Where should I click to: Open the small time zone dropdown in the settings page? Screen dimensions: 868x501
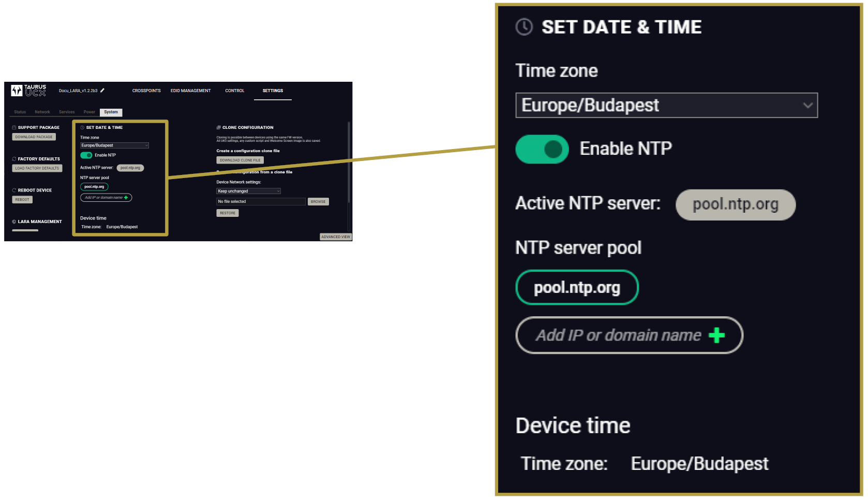click(x=114, y=145)
